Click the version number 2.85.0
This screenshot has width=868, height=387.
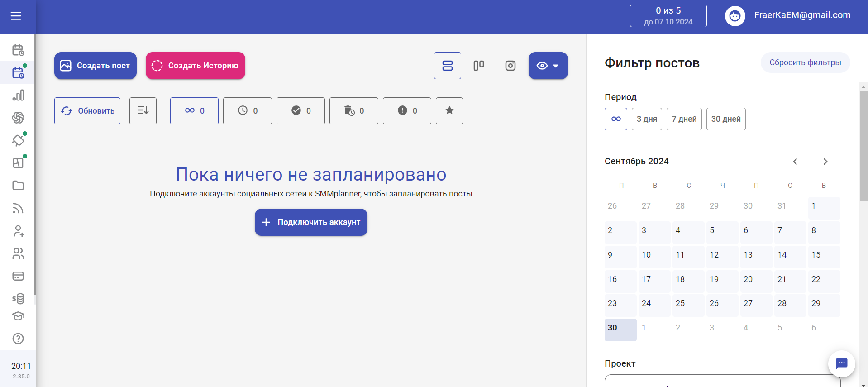pyautogui.click(x=21, y=377)
